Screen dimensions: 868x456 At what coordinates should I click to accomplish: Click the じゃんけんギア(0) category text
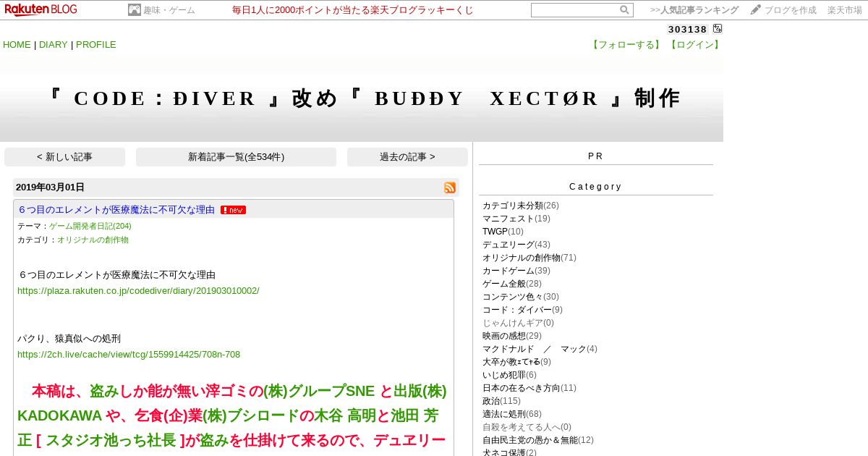(x=518, y=323)
